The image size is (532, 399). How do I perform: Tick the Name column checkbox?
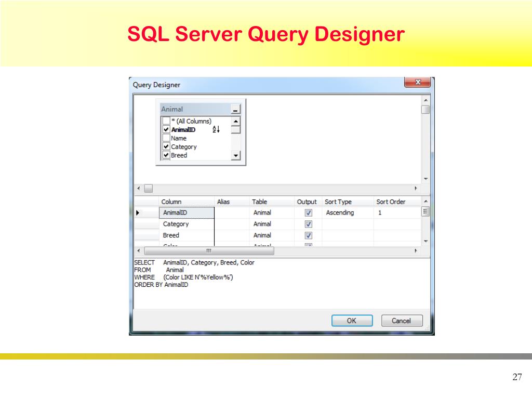[166, 138]
